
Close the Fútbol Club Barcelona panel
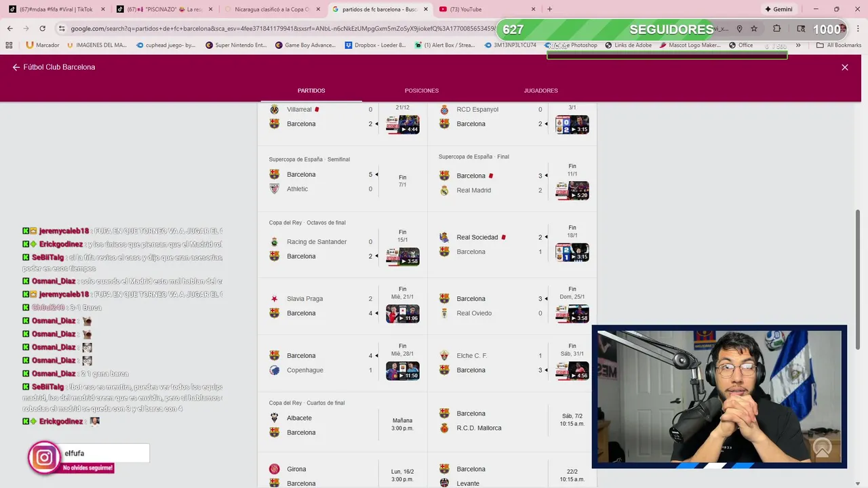click(x=845, y=67)
